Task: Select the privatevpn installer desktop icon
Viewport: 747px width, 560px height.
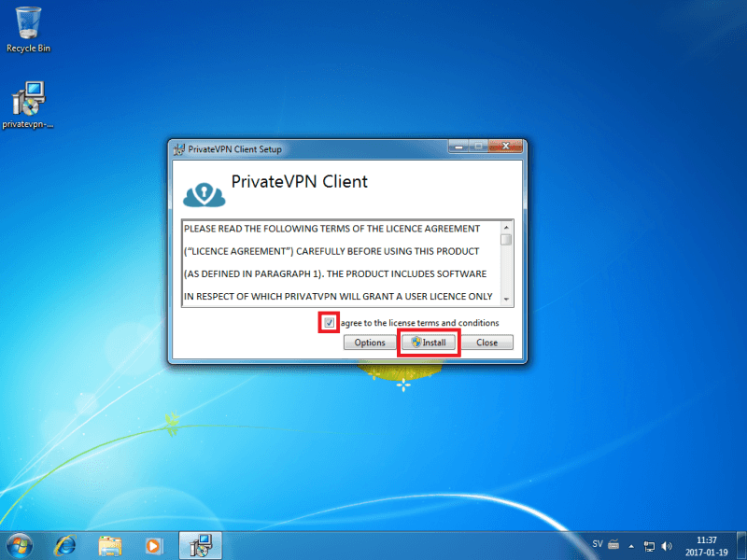Action: point(28,104)
